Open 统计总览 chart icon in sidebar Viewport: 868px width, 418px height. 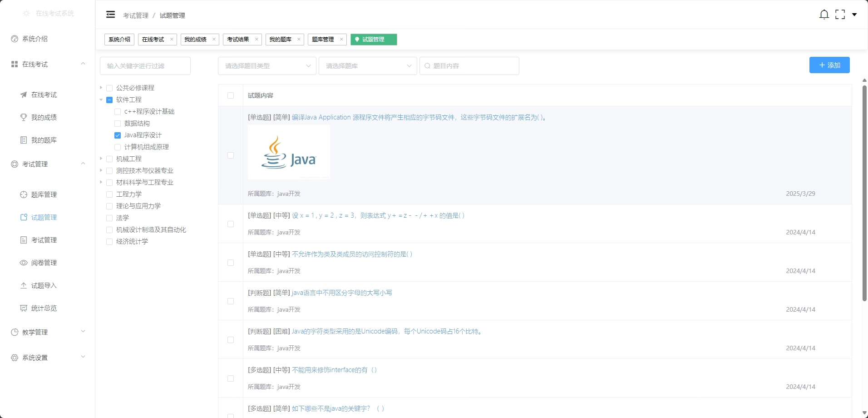click(x=24, y=308)
